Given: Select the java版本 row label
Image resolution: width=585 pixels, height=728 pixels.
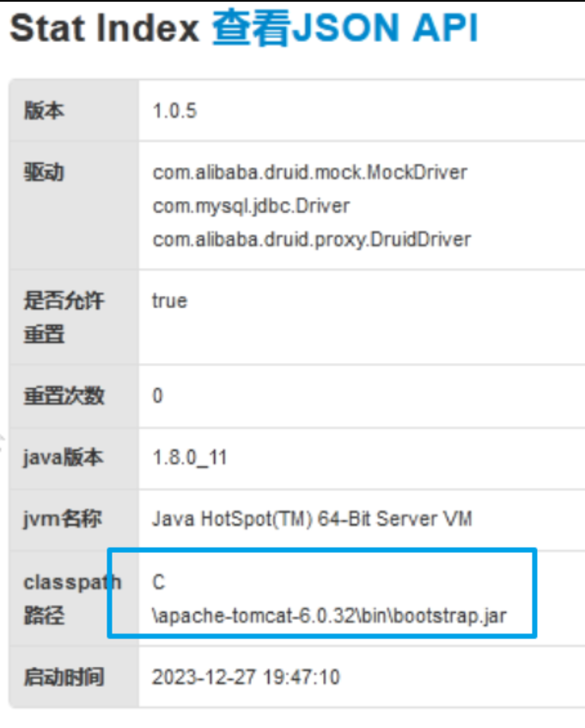Looking at the screenshot, I should [64, 458].
